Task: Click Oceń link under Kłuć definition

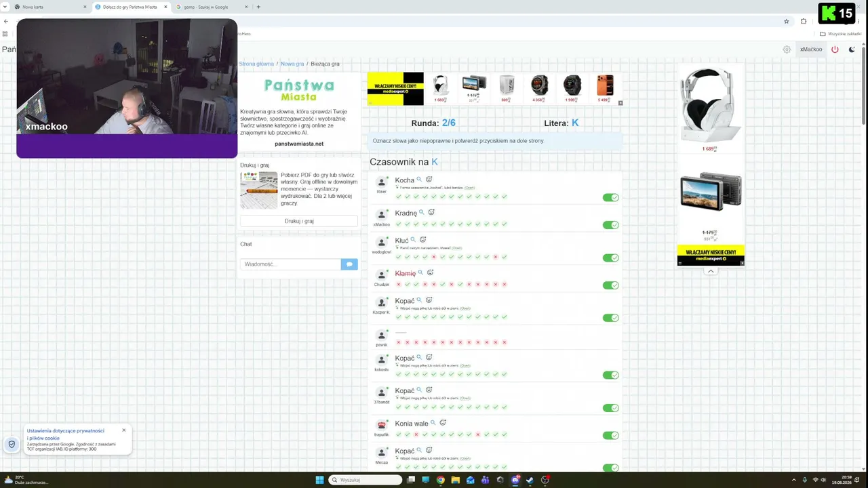Action: [x=457, y=248]
